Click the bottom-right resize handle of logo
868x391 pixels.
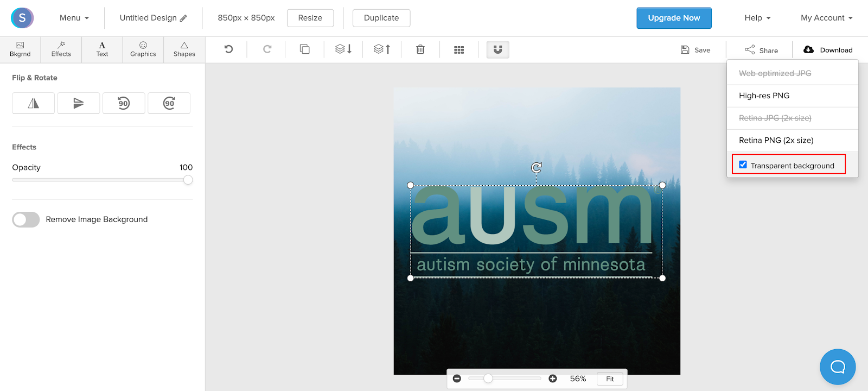(662, 278)
